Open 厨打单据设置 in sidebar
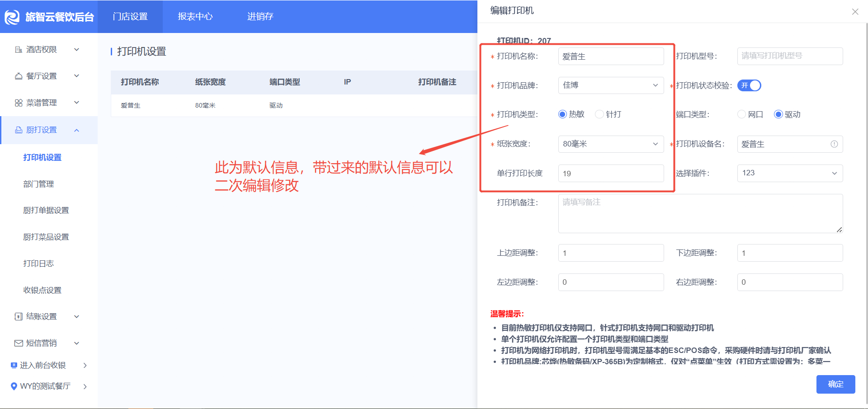Image resolution: width=868 pixels, height=409 pixels. (46, 211)
